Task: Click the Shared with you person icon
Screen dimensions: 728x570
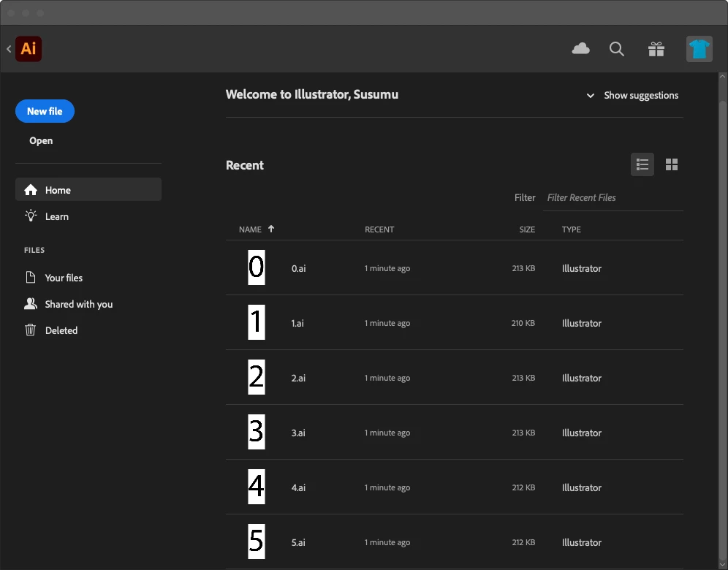Action: click(31, 303)
